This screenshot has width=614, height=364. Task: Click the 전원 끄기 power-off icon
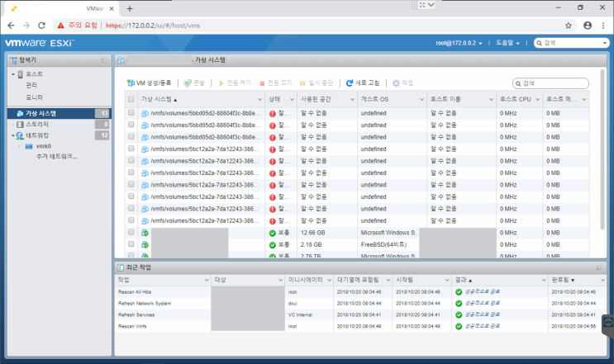pyautogui.click(x=262, y=83)
